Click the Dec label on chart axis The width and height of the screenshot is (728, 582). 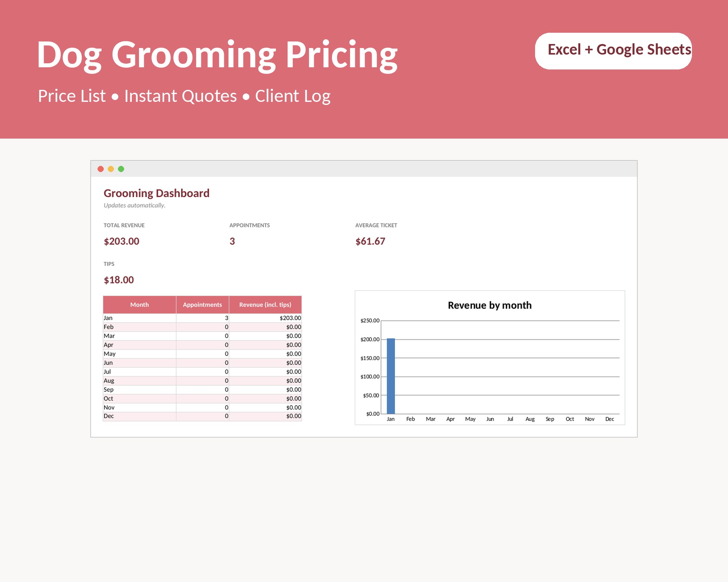coord(610,419)
